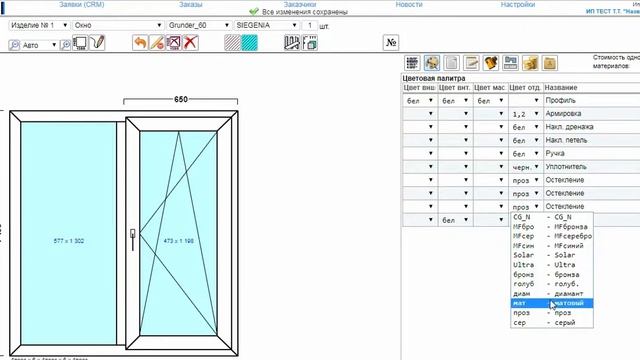This screenshot has width=640, height=360.
Task: Choose CG_N from the dropdown list
Action: [x=552, y=217]
